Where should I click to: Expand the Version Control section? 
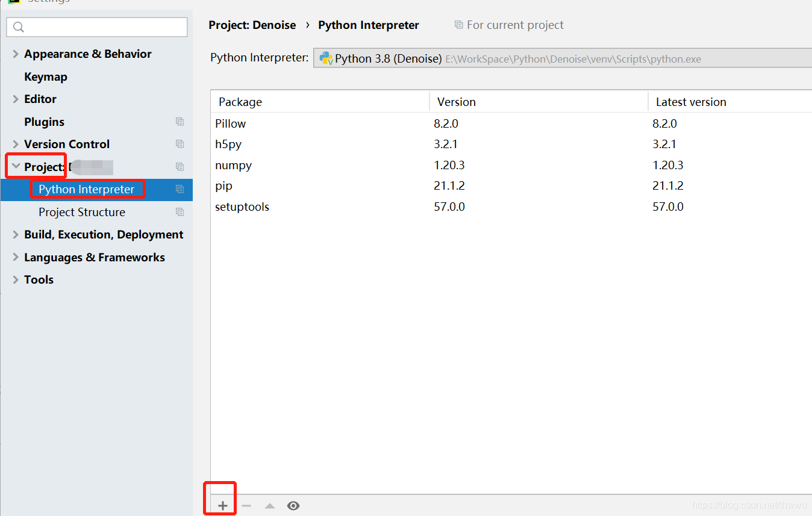pyautogui.click(x=16, y=144)
